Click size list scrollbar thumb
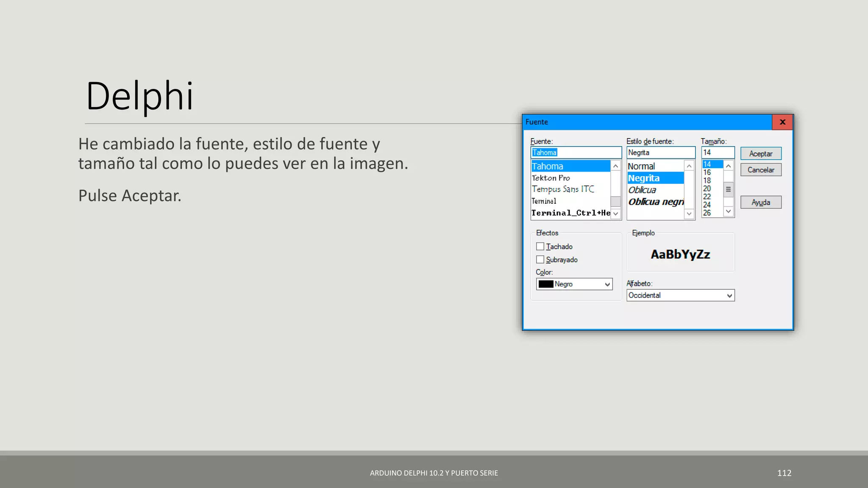The height and width of the screenshot is (488, 868). pyautogui.click(x=729, y=189)
